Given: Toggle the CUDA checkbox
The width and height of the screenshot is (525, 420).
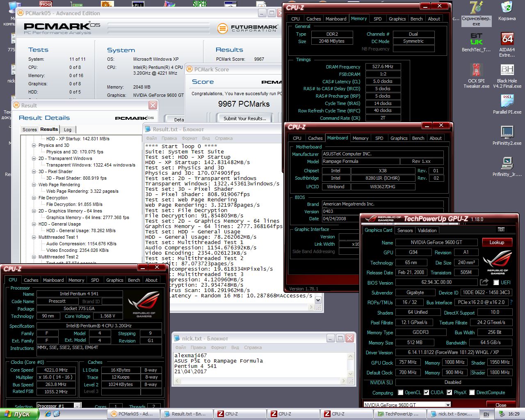Looking at the screenshot, I should (427, 393).
